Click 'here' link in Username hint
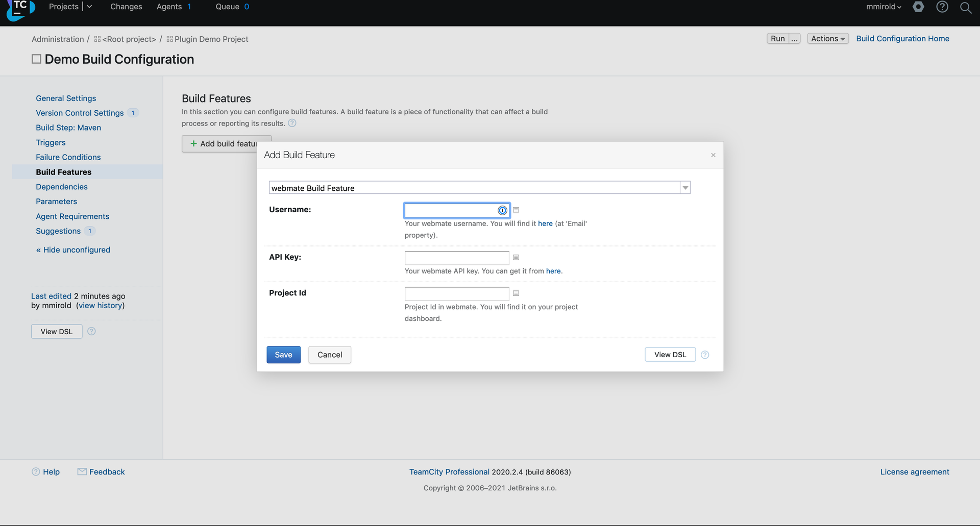Image resolution: width=980 pixels, height=526 pixels. point(545,223)
